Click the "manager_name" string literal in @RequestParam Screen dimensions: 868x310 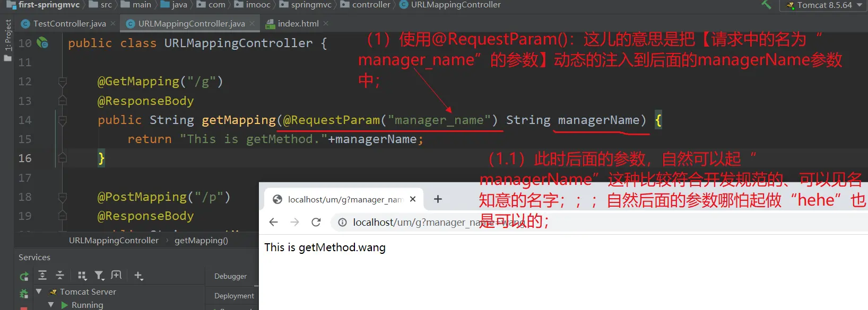439,120
